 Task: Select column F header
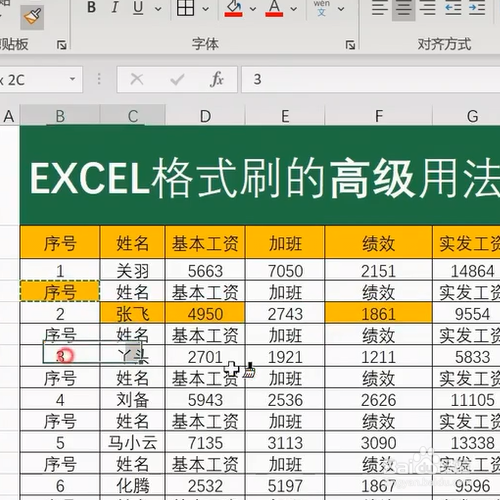click(x=379, y=116)
